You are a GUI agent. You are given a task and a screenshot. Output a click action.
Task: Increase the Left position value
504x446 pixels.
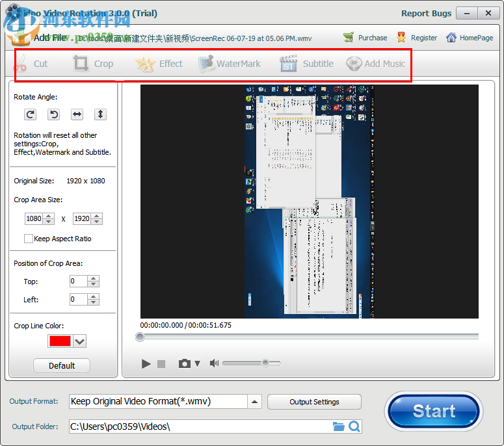[x=93, y=296]
